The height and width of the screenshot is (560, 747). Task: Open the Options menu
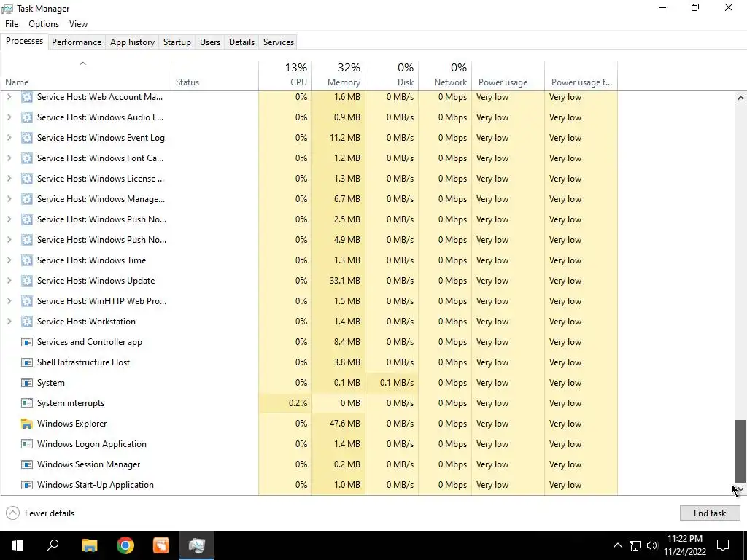44,24
